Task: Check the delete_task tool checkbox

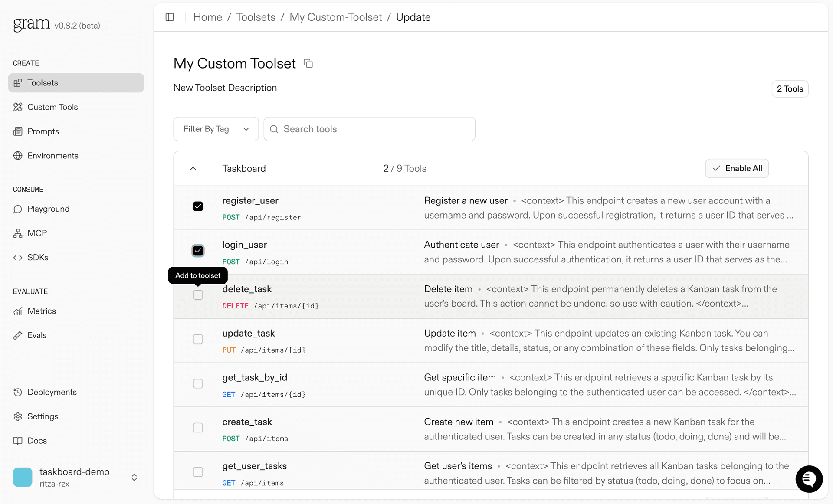Action: [198, 295]
